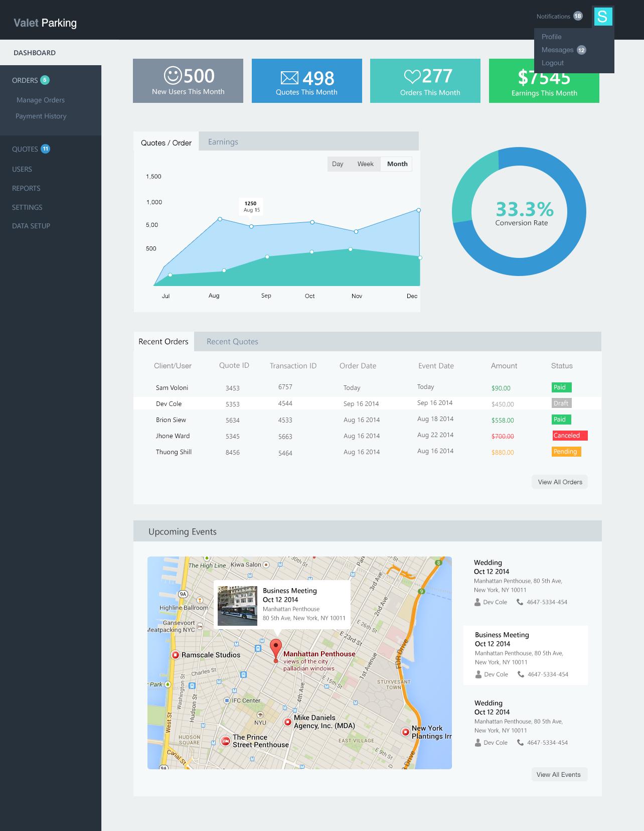Image resolution: width=644 pixels, height=831 pixels.
Task: Click the envelope icon on Quotes card
Action: (x=289, y=78)
